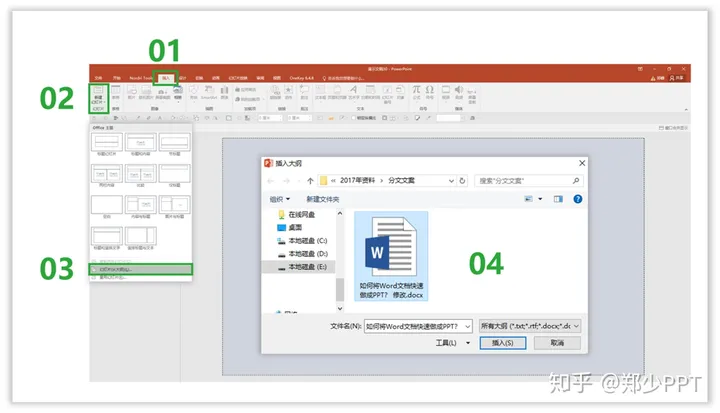Select the Title Slide layout thumbnail
The width and height of the screenshot is (720, 413).
[x=107, y=142]
